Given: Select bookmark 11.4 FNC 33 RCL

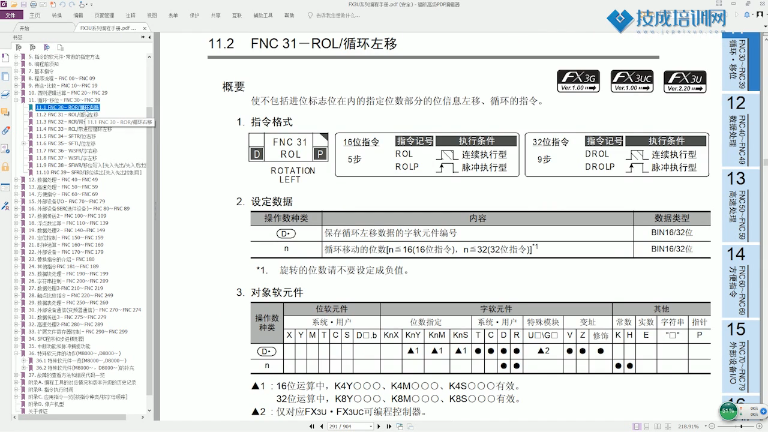Looking at the screenshot, I should (x=73, y=129).
